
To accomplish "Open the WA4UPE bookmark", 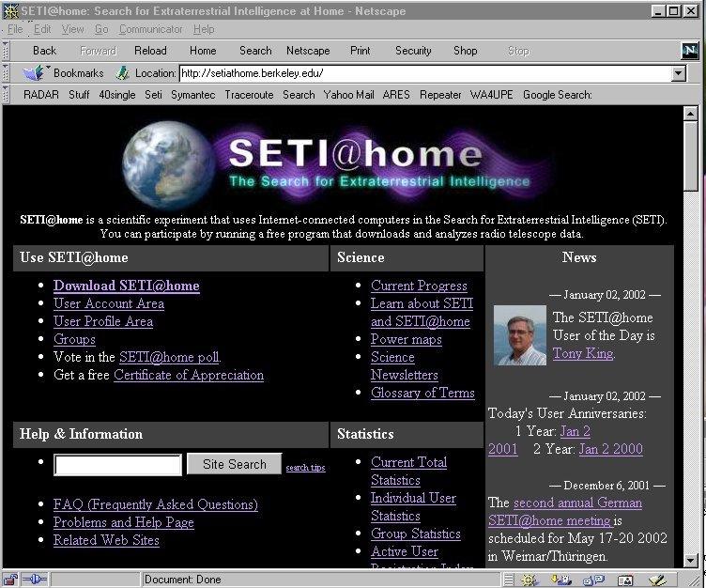I will 491,95.
